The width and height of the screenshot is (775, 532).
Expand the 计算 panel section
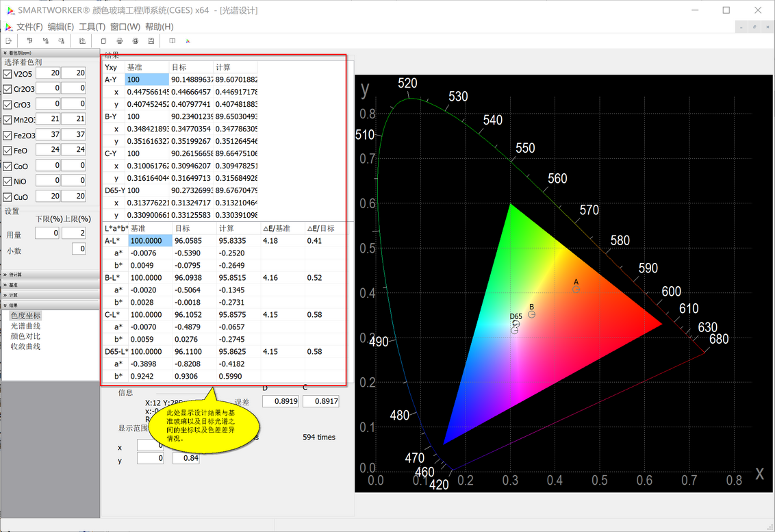pos(49,295)
